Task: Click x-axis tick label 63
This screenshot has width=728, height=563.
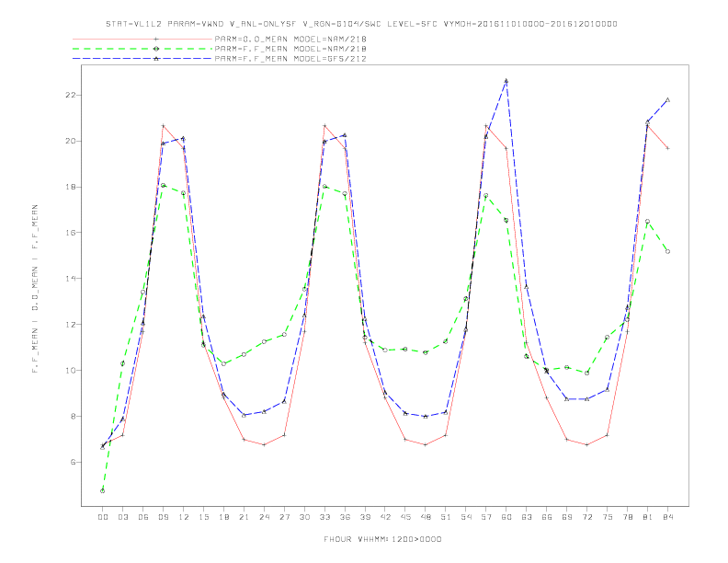Action: (527, 517)
